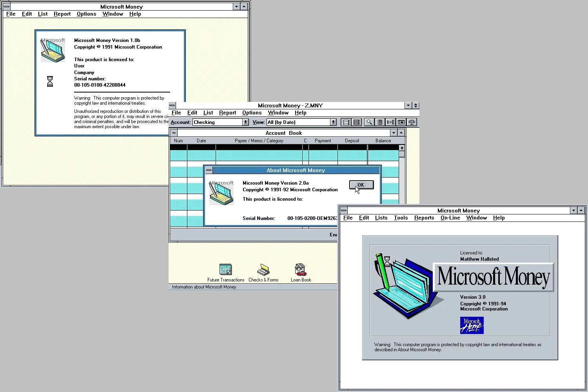Click Matthew Hallsted licensee name

click(x=479, y=259)
